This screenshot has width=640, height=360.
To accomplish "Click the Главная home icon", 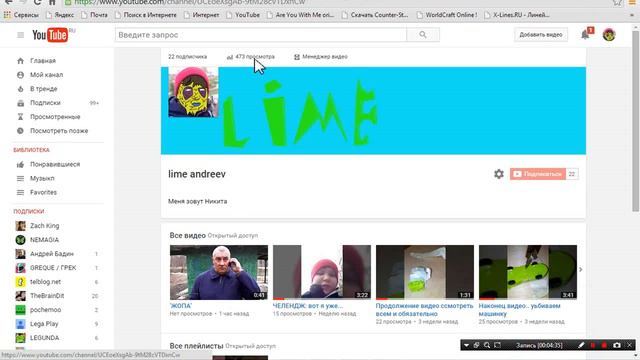I will [x=20, y=61].
